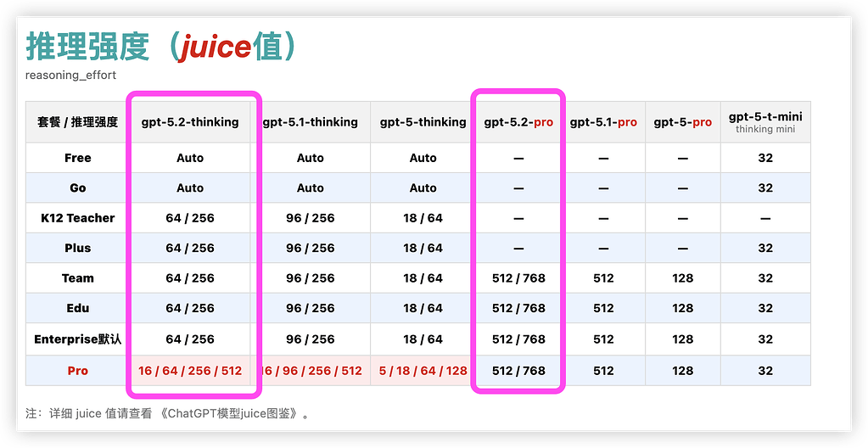Click 32 in Free row under gpt-5-t-mini
This screenshot has width=868, height=448.
[765, 158]
